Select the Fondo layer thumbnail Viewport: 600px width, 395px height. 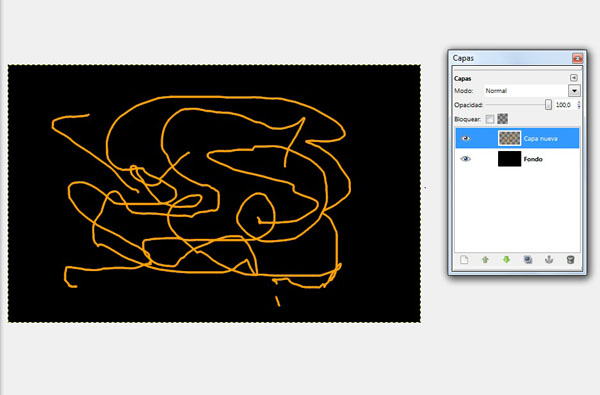(x=509, y=159)
